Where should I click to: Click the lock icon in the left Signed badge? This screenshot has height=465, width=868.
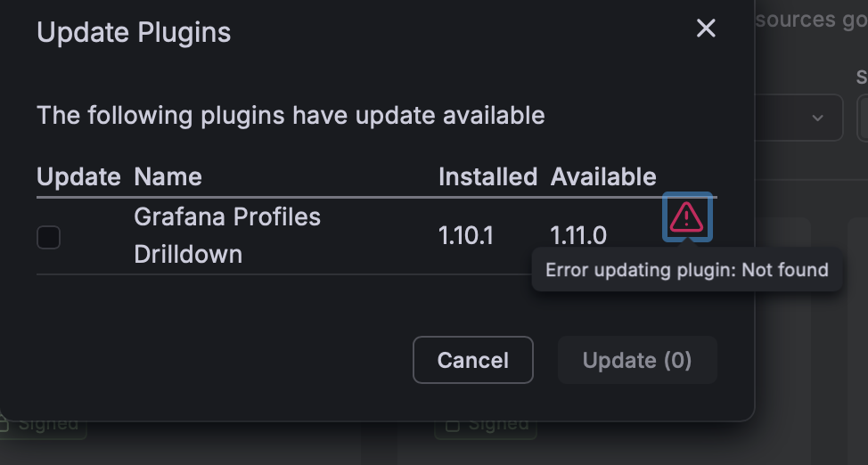[x=5, y=425]
